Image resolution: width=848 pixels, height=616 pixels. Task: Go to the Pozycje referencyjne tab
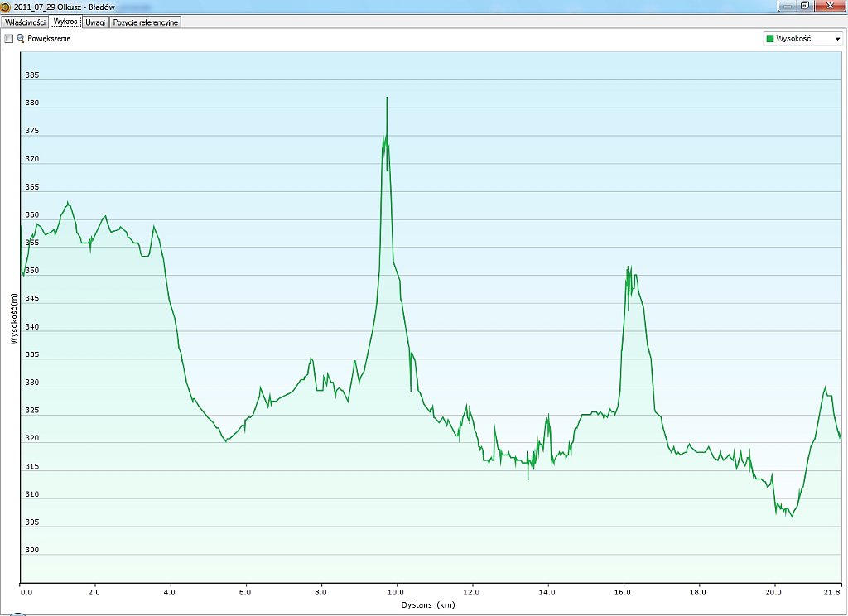click(145, 22)
